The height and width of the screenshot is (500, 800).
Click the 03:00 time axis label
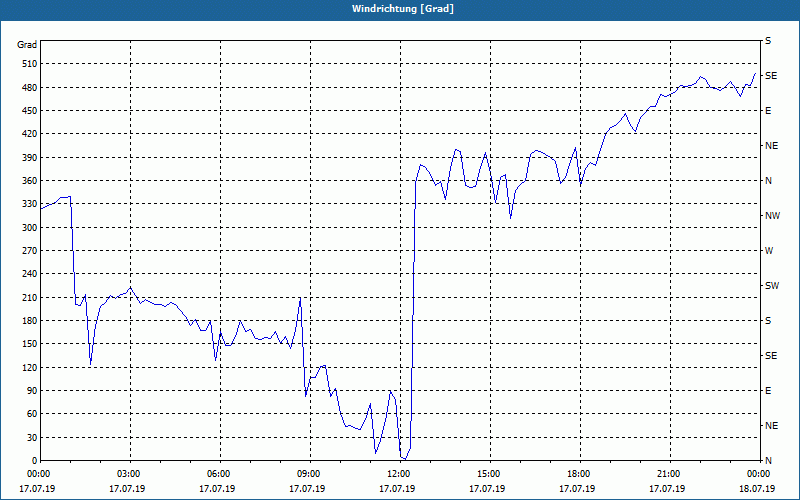point(130,474)
